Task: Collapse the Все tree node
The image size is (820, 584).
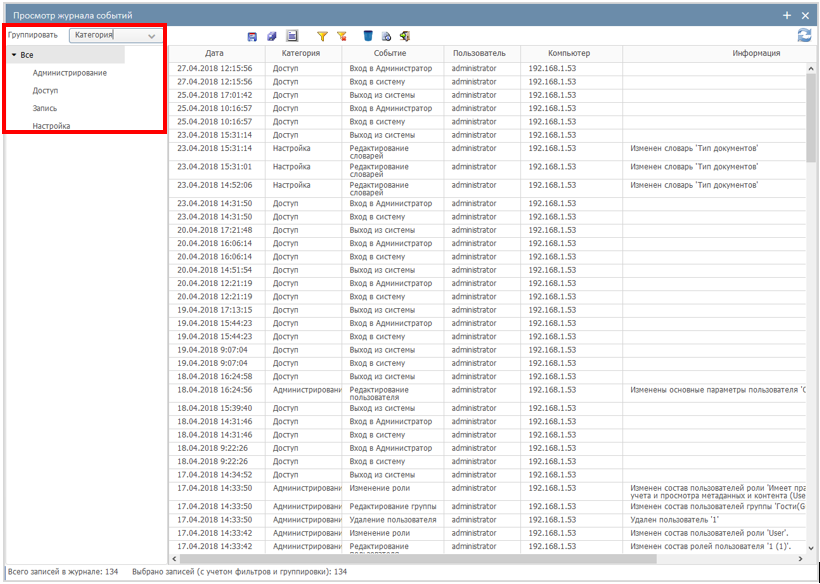Action: [14, 55]
